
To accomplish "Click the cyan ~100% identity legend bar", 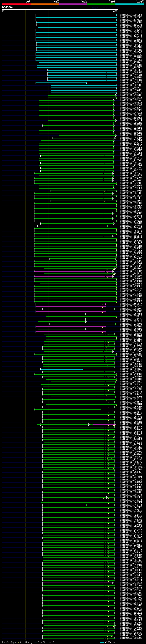I will click(x=130, y=4).
